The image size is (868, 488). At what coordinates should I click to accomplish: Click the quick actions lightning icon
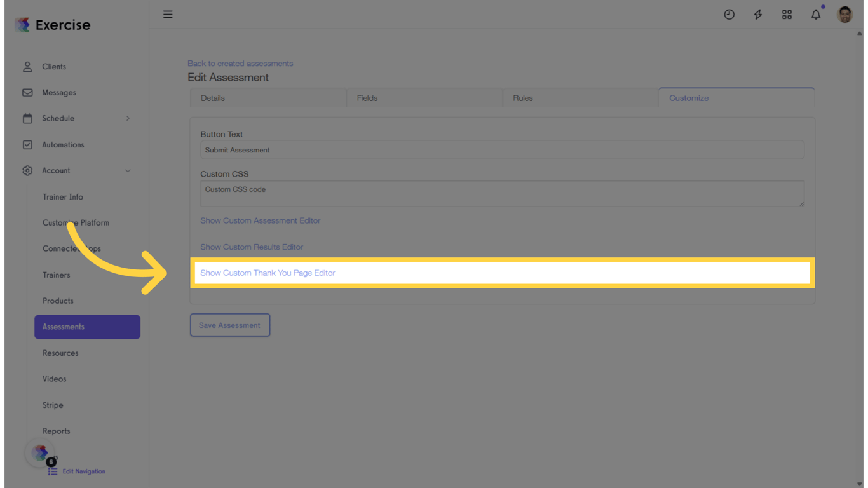758,14
